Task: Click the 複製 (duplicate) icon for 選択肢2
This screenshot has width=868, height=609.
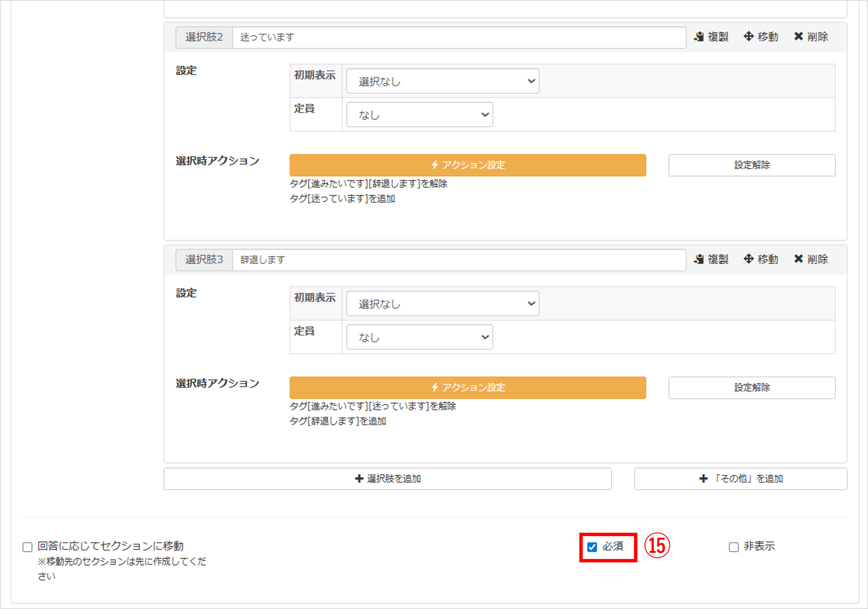Action: point(699,36)
